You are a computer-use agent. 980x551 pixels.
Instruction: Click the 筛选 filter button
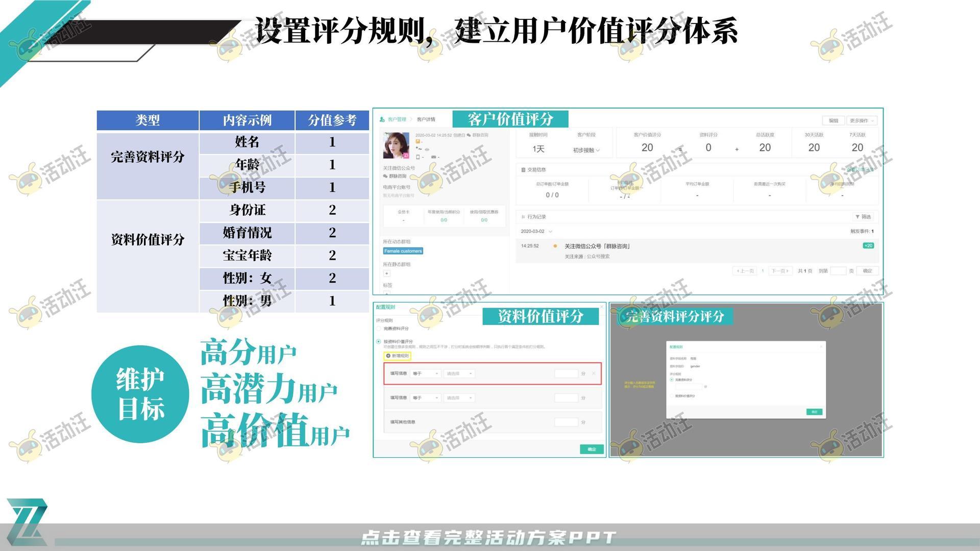point(863,217)
